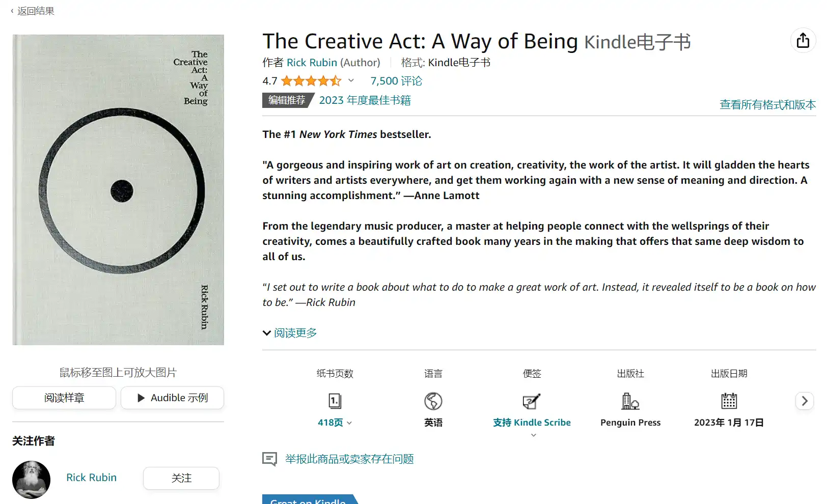The height and width of the screenshot is (504, 827).
Task: Open 查看所有格式和版本 link
Action: 767,104
